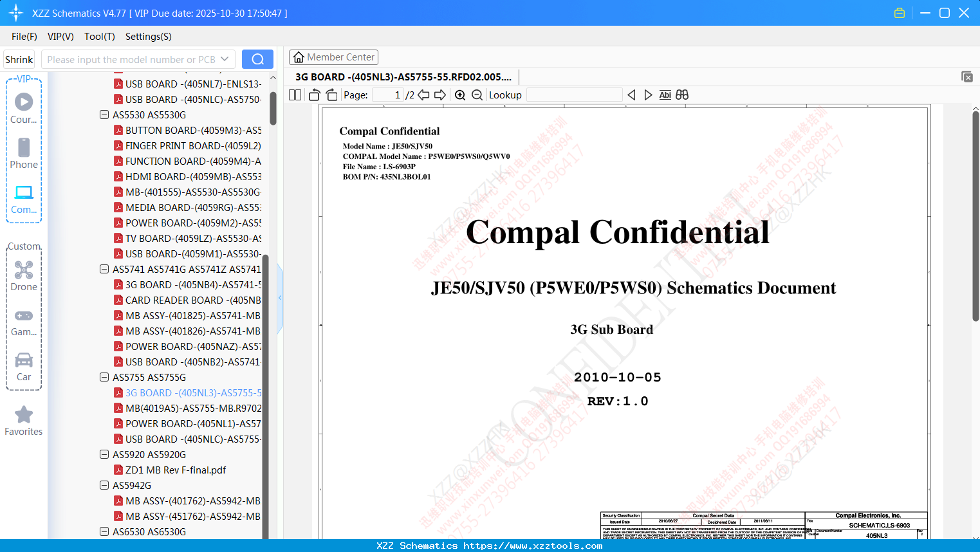Open 3G BOARD -(405NB4)-AS5741 file
The width and height of the screenshot is (980, 552).
click(193, 284)
